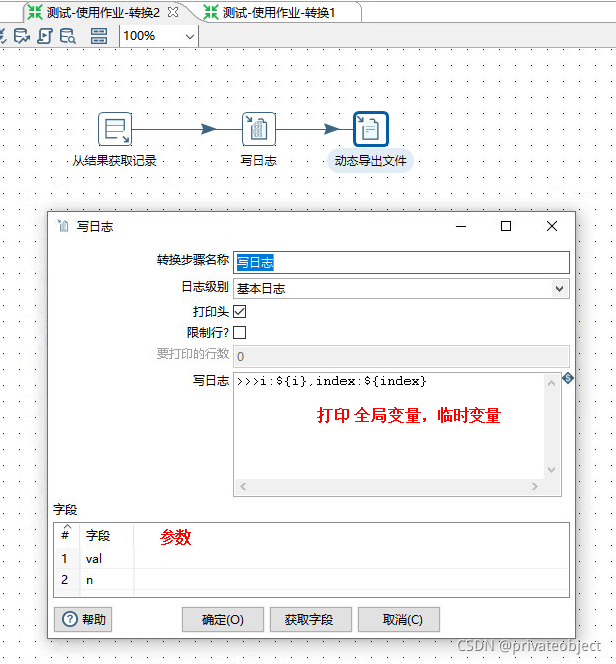The width and height of the screenshot is (616, 664).
Task: Click the 动态导出文件 step icon
Action: pos(370,129)
